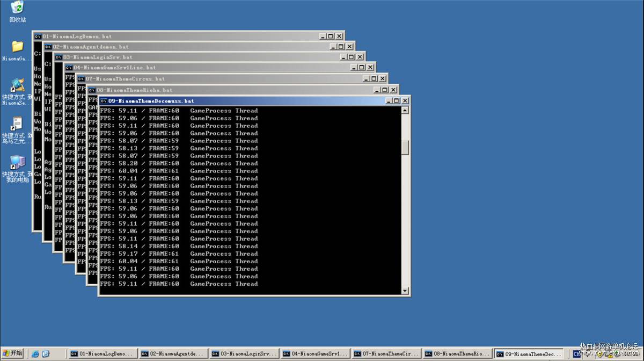Screen dimensions: 644x361
Task: Switch to 01-NiaomaLogDemo... taskbar button
Action: point(103,354)
